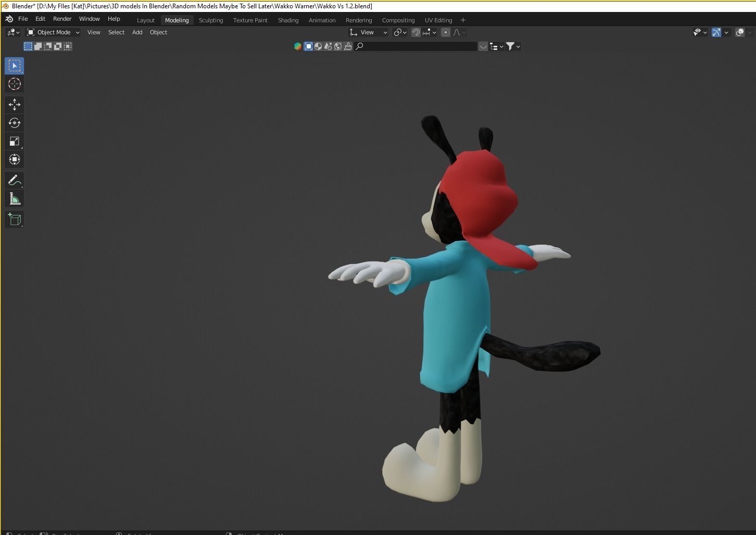Select the Add Cube tool
756x535 pixels.
(15, 219)
